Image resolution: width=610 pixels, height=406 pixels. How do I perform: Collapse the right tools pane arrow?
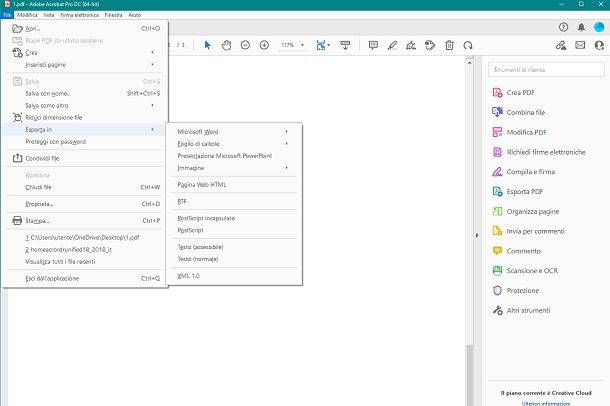pos(477,235)
